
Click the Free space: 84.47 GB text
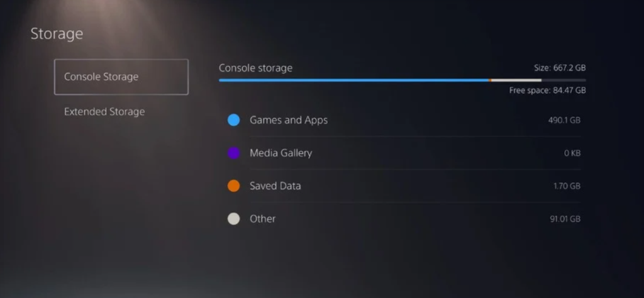click(x=548, y=91)
